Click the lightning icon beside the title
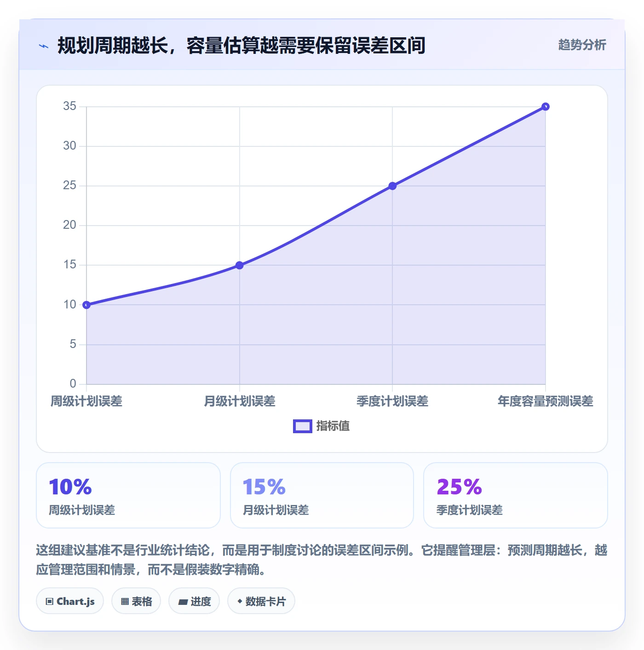This screenshot has height=650, width=644. point(44,46)
